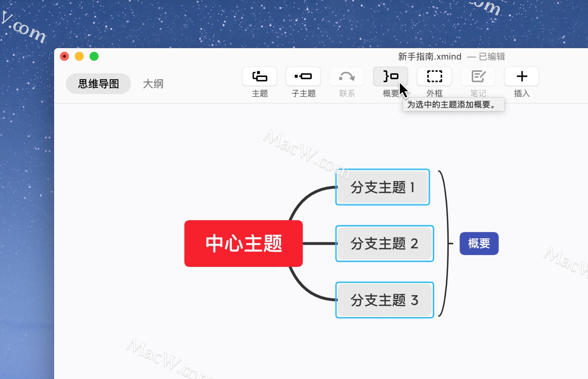Open the Insert (插入) plus icon

[522, 76]
